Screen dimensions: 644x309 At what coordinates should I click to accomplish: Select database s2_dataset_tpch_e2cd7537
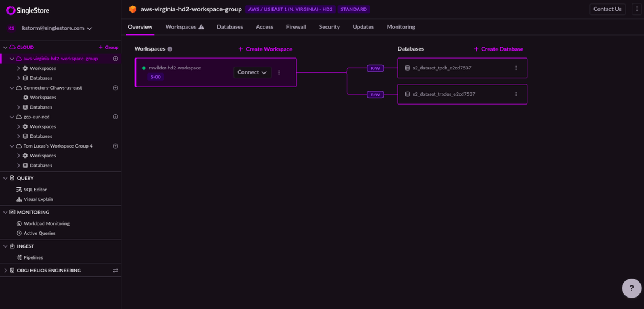pos(462,68)
